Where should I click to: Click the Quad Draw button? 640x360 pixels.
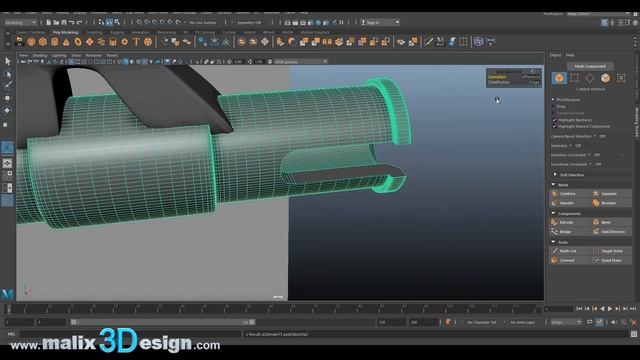[x=611, y=260]
